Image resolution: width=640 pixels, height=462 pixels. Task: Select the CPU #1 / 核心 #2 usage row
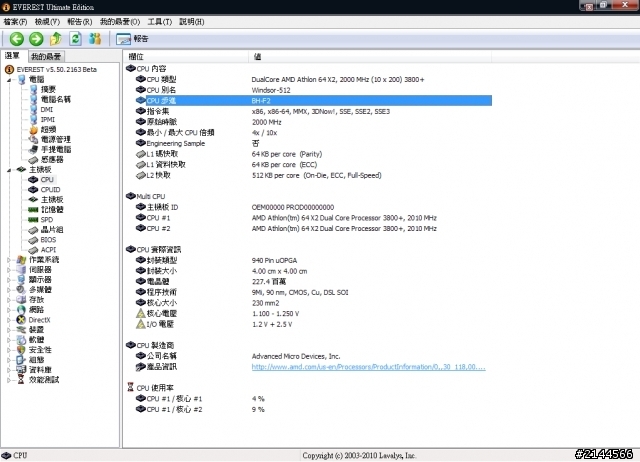(314, 409)
